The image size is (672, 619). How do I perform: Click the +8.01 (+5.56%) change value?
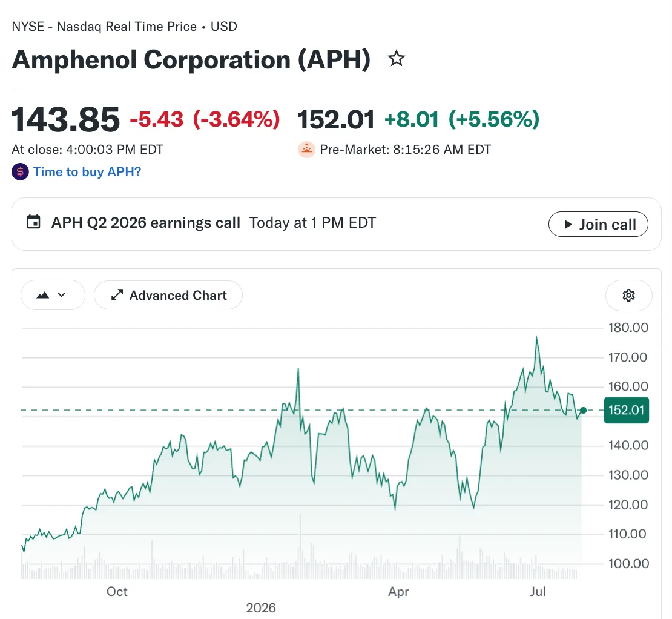462,119
